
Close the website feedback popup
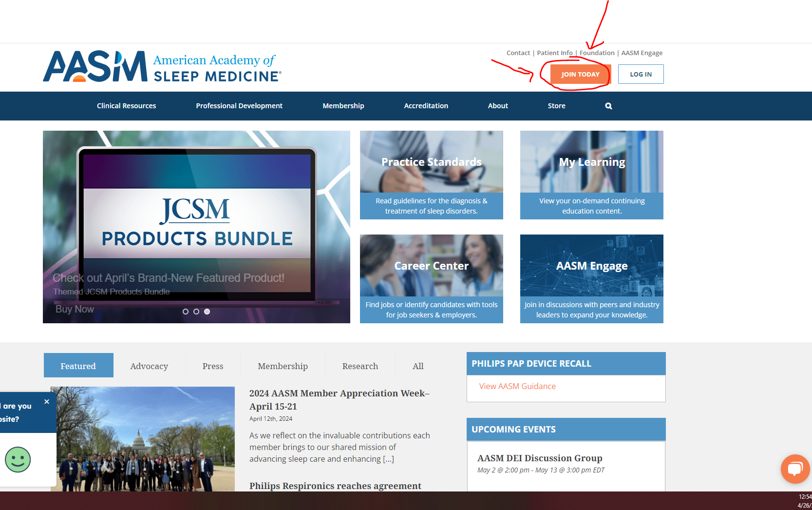coord(46,401)
